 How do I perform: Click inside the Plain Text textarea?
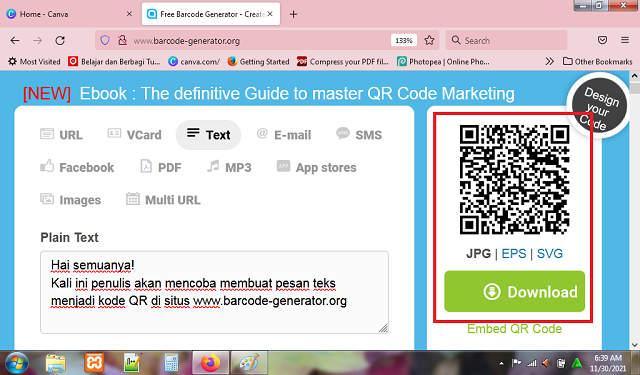pos(214,292)
